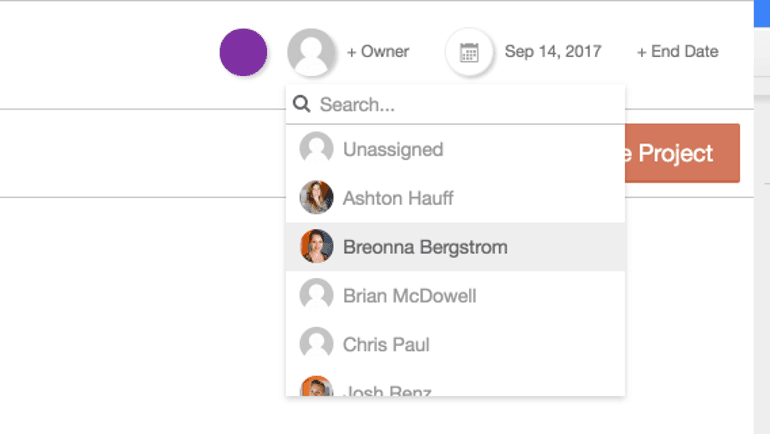Click the search magnifier icon
This screenshot has width=770, height=434.
point(301,105)
